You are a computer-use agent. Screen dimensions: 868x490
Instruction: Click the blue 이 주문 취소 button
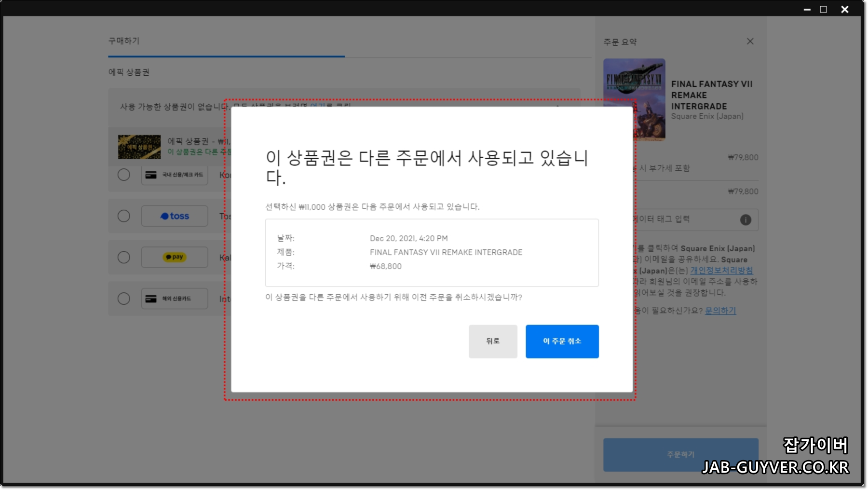point(562,341)
